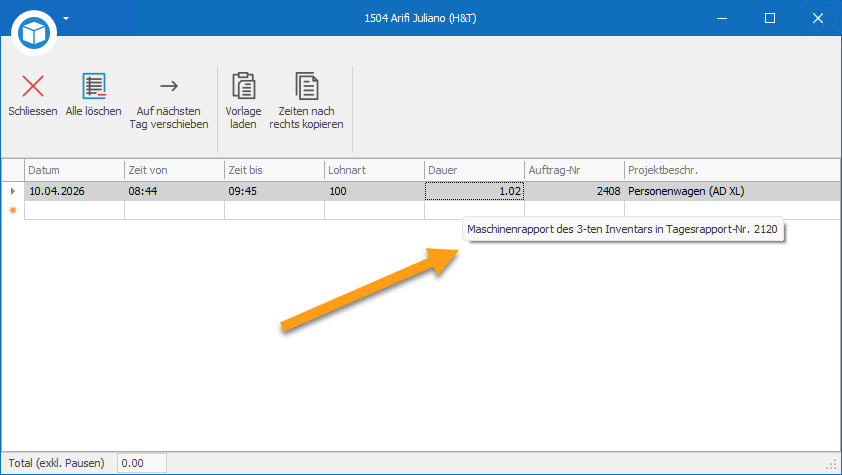Maximize the 1504 Arifi Juliano window
The width and height of the screenshot is (842, 475).
click(770, 18)
